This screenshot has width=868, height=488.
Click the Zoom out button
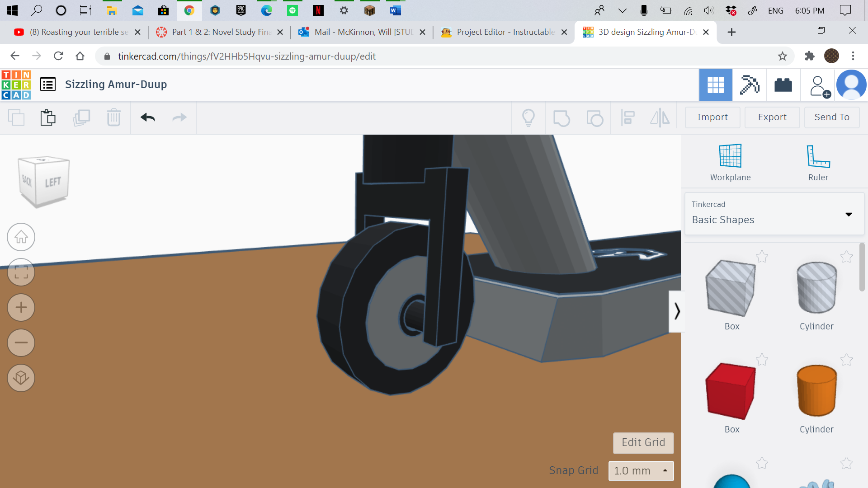[x=21, y=343]
